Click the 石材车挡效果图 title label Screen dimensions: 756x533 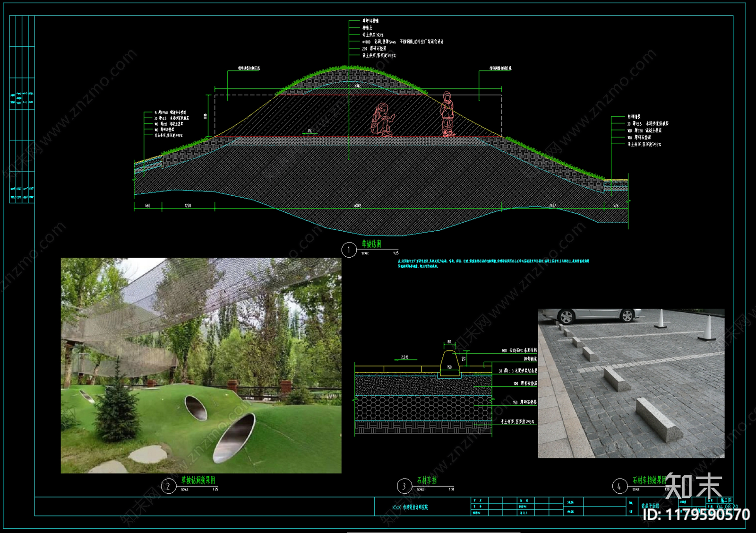point(649,480)
